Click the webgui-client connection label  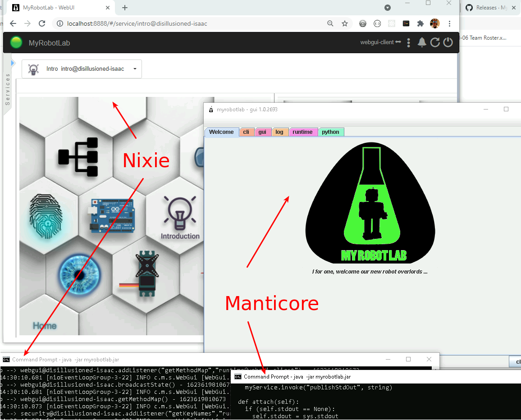click(x=380, y=42)
